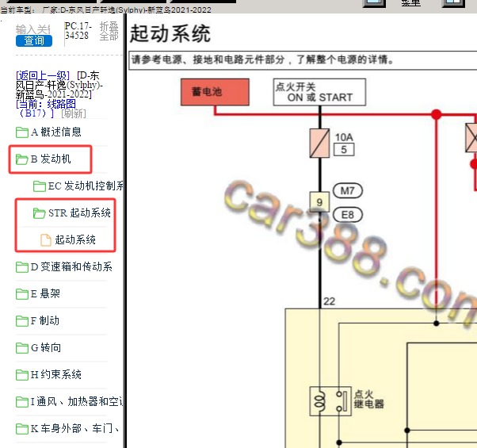Expand the F 制动 category
This screenshot has height=448, width=477.
(x=45, y=321)
